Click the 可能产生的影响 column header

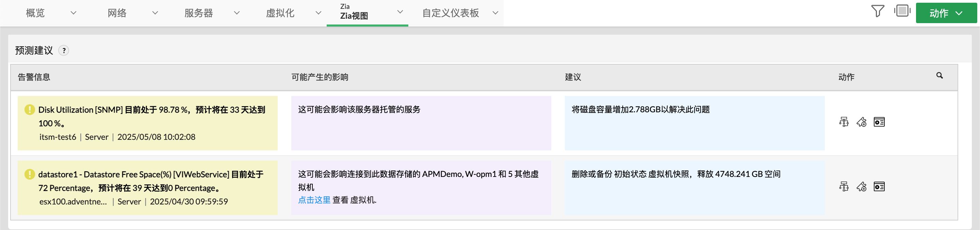point(320,77)
